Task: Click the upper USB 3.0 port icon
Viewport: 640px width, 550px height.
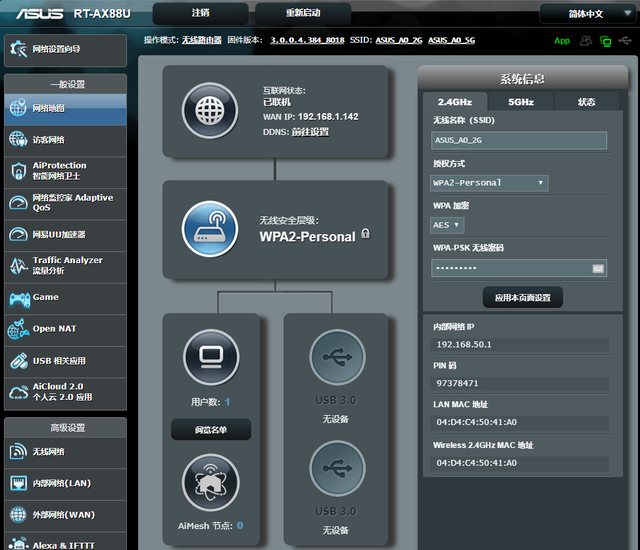Action: pos(338,357)
